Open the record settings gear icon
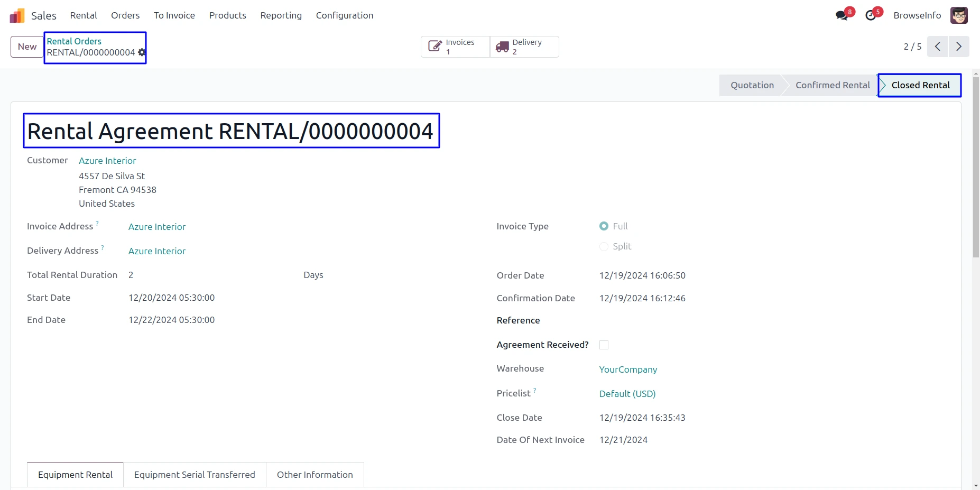980x490 pixels. click(141, 52)
